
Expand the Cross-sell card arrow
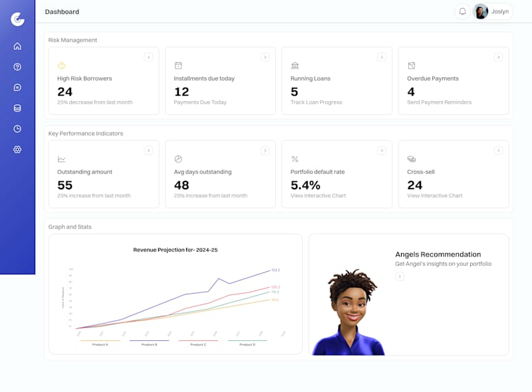point(498,151)
